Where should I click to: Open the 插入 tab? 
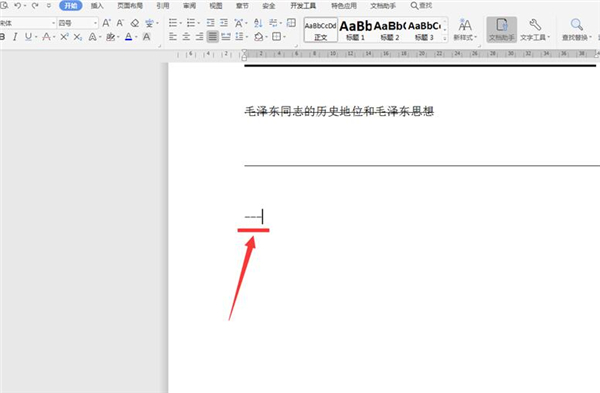coord(97,5)
